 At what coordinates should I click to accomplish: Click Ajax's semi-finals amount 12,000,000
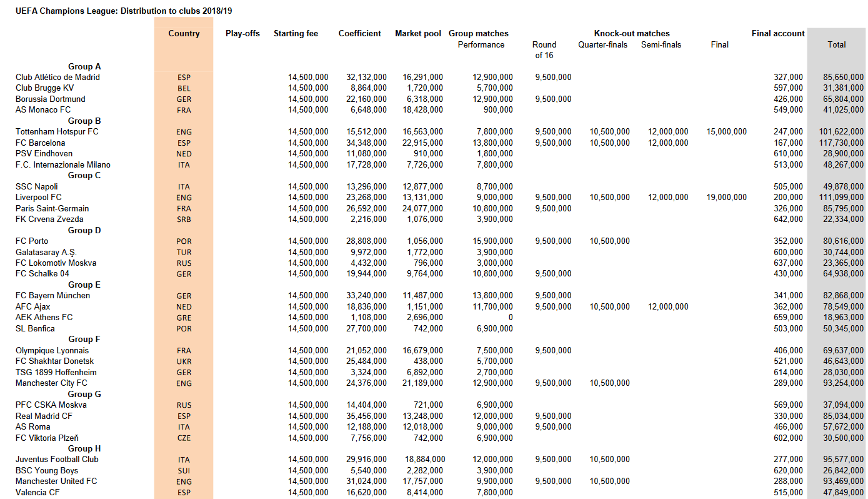(x=668, y=306)
